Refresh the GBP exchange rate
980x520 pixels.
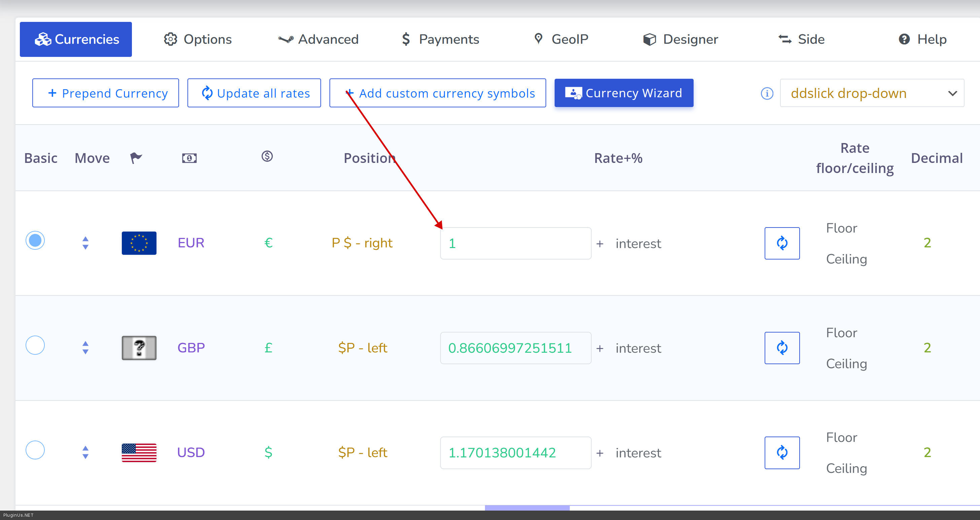pyautogui.click(x=782, y=348)
